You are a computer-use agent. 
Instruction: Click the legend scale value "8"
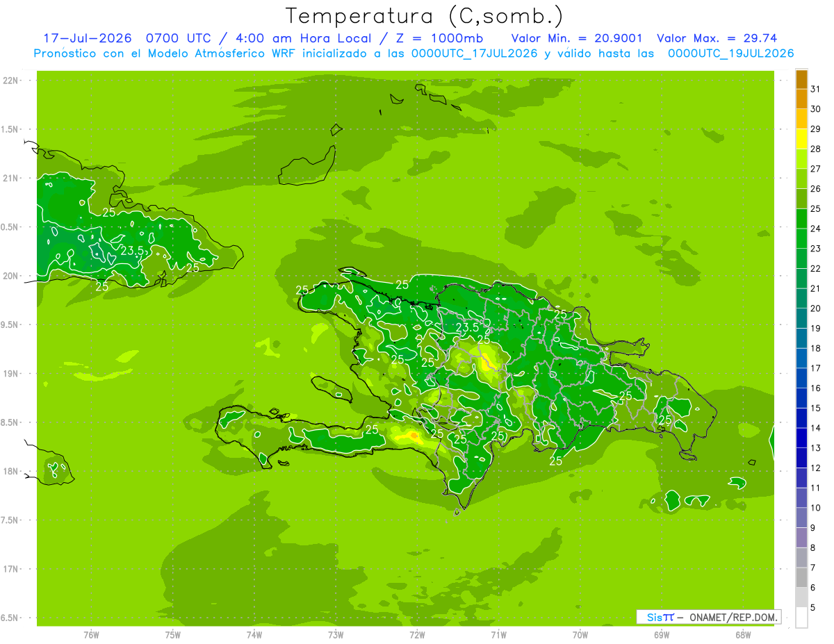(x=813, y=548)
